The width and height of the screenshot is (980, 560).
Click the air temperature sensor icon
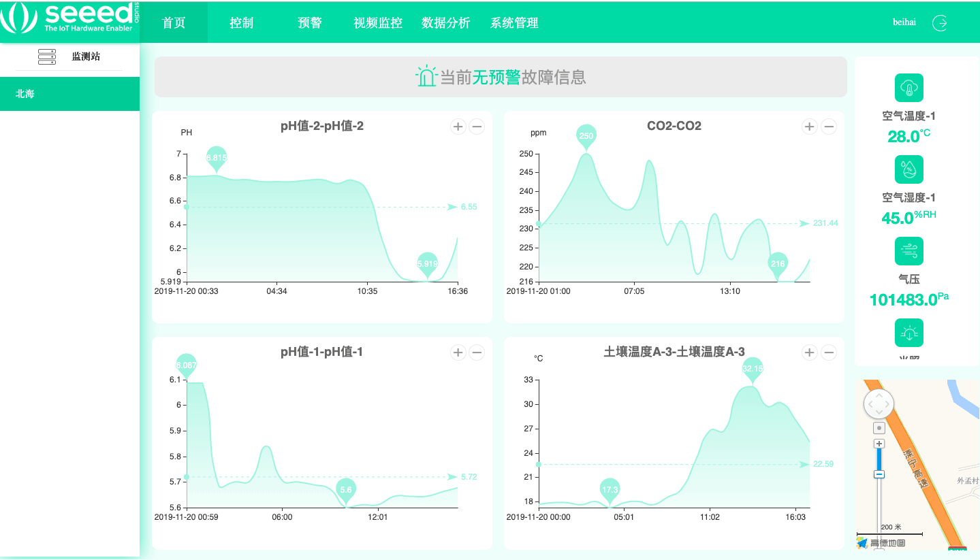click(908, 88)
